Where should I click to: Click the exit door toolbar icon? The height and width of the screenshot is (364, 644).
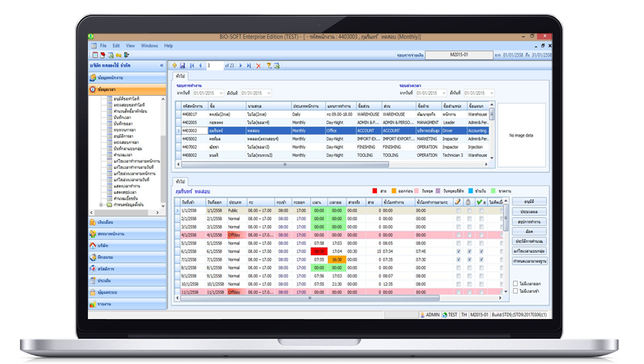(x=127, y=55)
